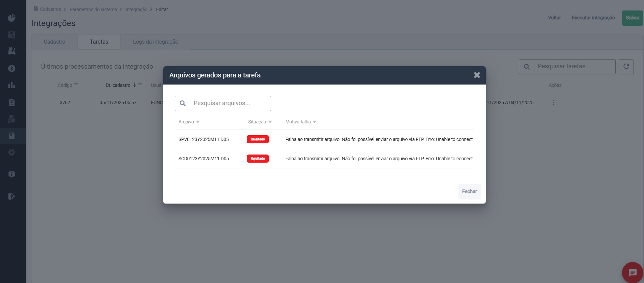Open the gear settings sidebar icon
This screenshot has height=283, width=644.
click(11, 152)
